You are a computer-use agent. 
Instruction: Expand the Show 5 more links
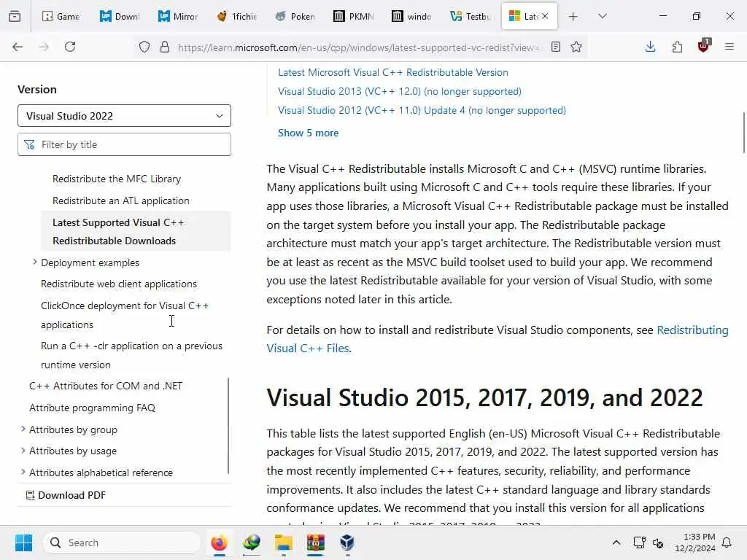[309, 133]
